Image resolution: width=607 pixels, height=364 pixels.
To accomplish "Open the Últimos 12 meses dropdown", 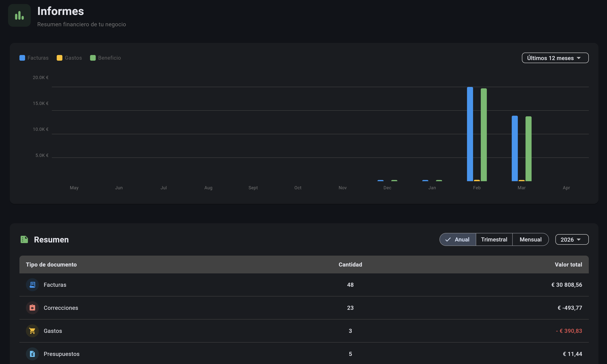I will tap(555, 58).
